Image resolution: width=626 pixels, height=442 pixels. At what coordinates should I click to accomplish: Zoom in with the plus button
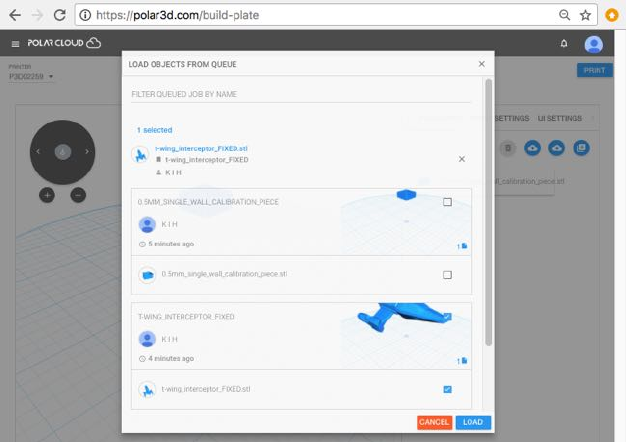coord(47,195)
